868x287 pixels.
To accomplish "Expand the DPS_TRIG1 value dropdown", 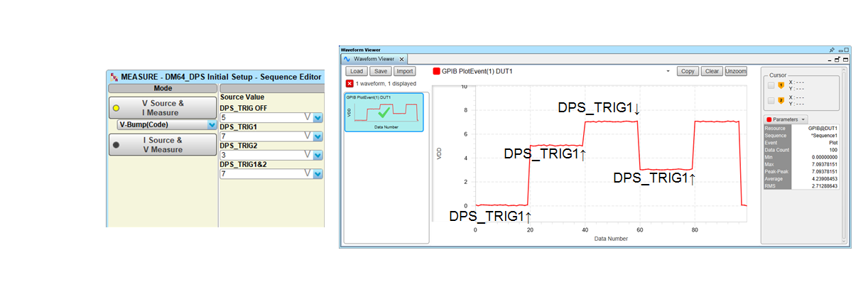I will click(x=318, y=136).
